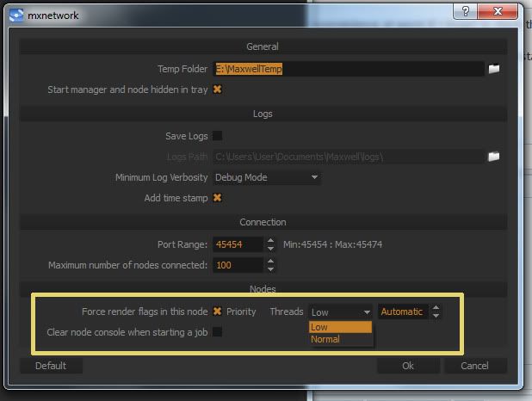The image size is (532, 401).
Task: Click the Default button
Action: [51, 366]
